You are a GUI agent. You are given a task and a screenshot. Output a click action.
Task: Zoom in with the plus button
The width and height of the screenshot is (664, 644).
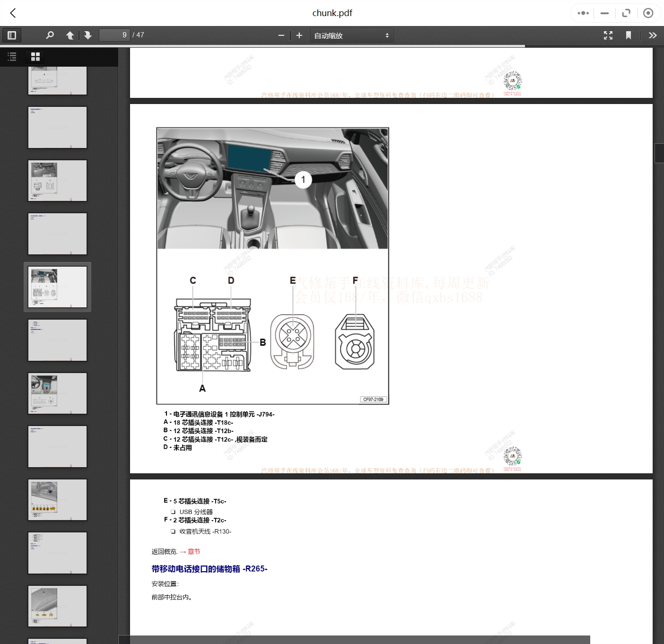tap(299, 35)
